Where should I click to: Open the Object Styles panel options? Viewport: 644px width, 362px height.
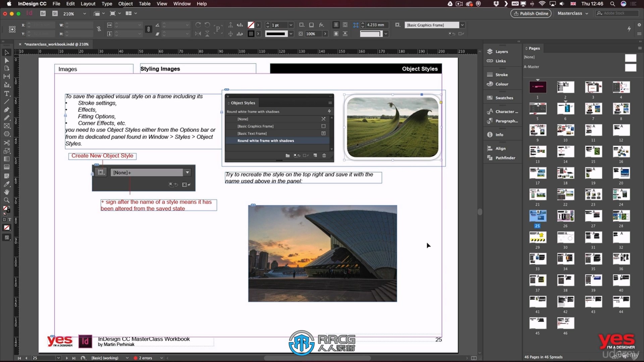330,103
